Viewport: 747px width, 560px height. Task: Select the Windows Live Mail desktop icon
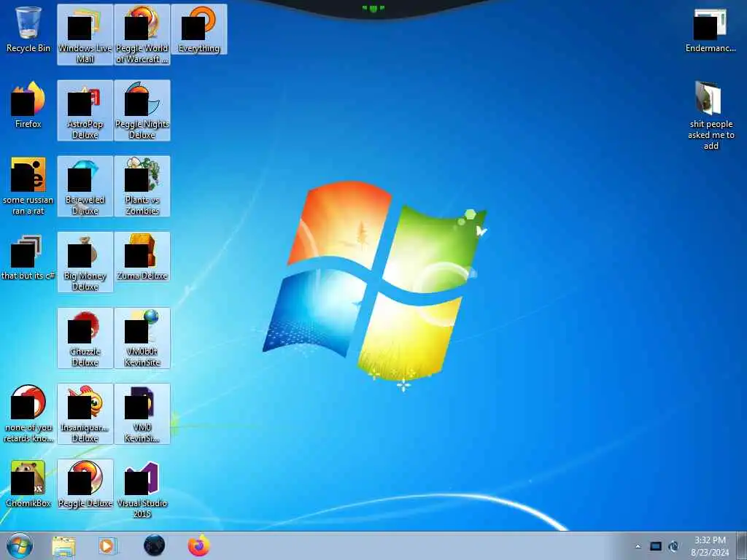click(x=85, y=34)
